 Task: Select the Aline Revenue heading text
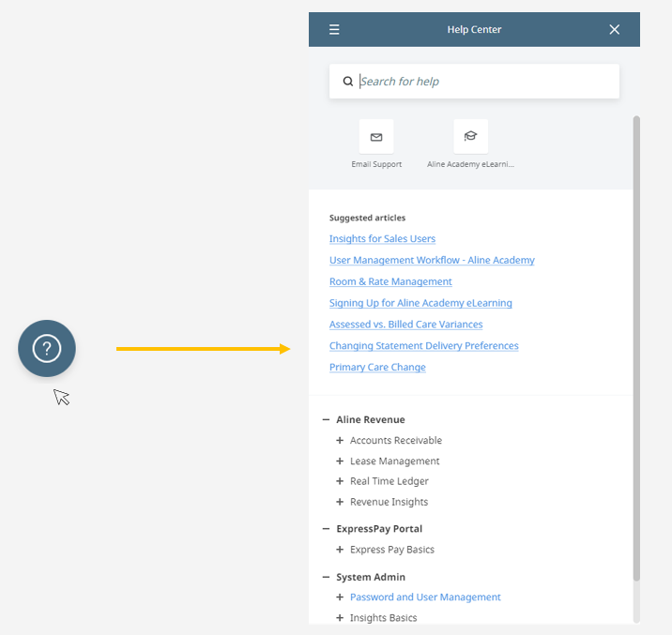tap(371, 419)
